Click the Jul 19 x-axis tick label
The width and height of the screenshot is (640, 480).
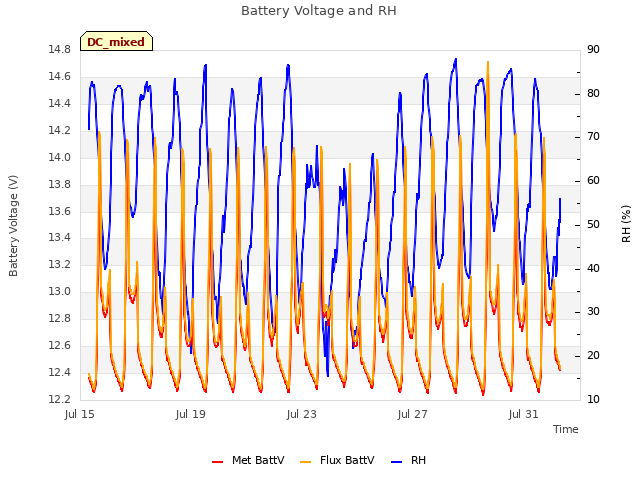[x=191, y=415]
